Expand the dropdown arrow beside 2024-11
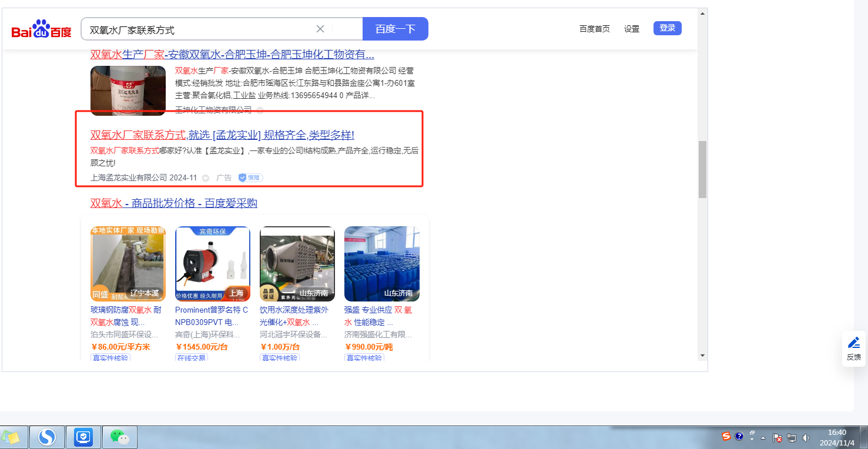The image size is (868, 449). 206,178
